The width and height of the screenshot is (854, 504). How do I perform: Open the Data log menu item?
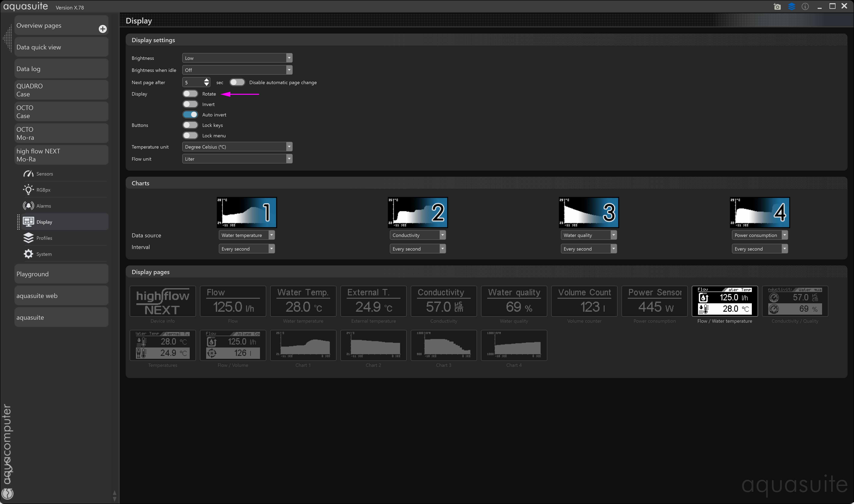point(61,69)
